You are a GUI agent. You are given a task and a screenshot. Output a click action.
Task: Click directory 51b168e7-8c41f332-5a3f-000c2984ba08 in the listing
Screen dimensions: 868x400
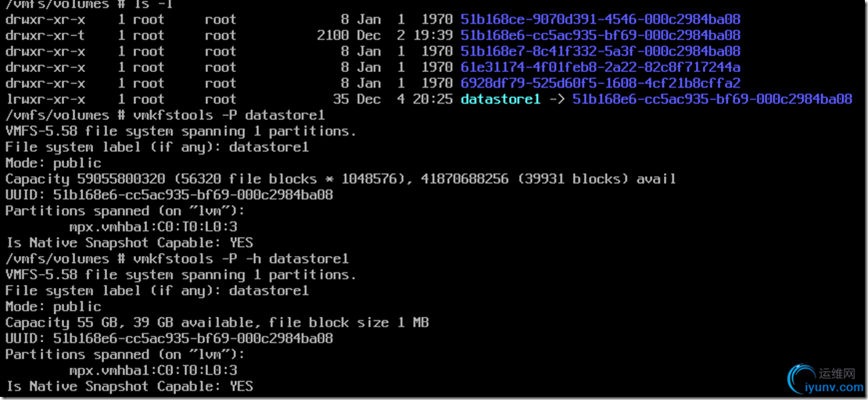pyautogui.click(x=600, y=51)
